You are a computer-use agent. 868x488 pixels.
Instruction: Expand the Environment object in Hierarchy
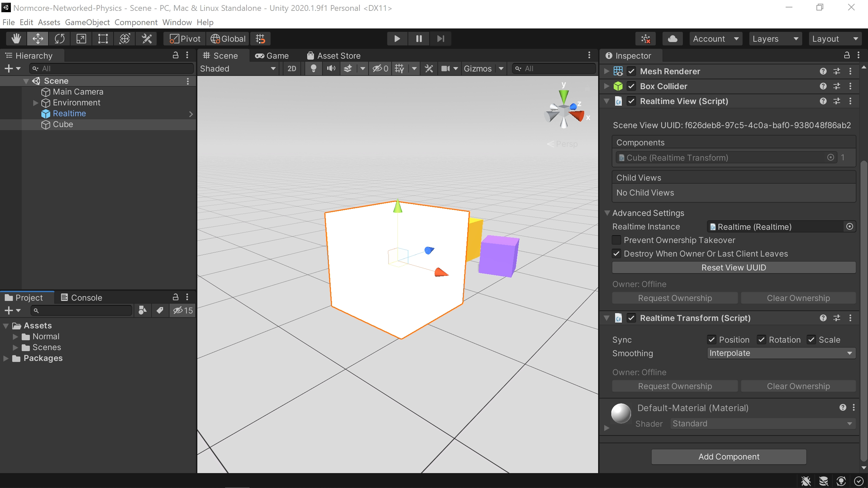[x=35, y=103]
